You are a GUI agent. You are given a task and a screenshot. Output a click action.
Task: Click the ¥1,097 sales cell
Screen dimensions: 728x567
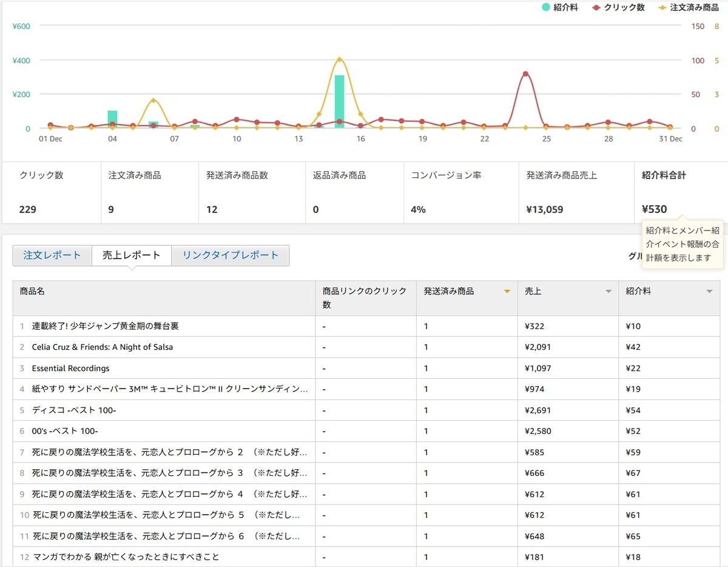(568, 368)
